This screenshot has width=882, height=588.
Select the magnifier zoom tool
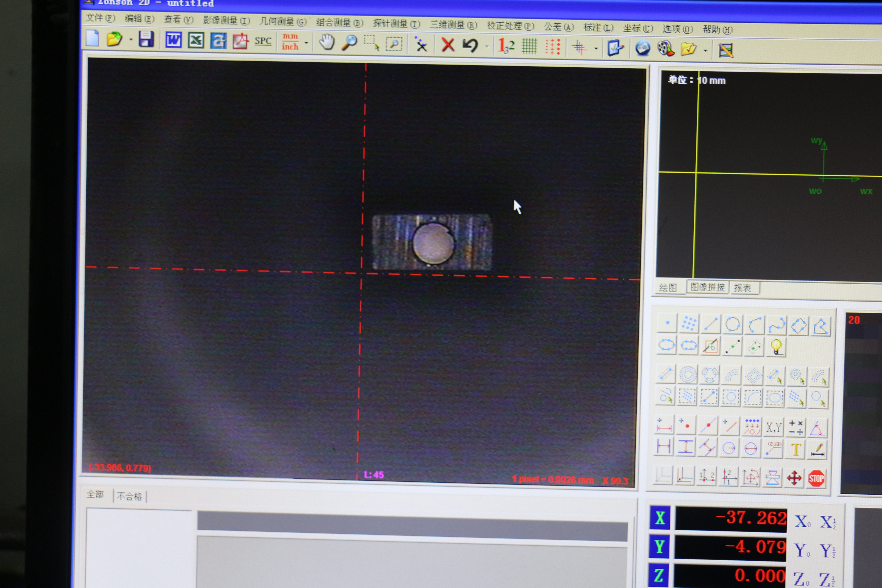coord(349,43)
